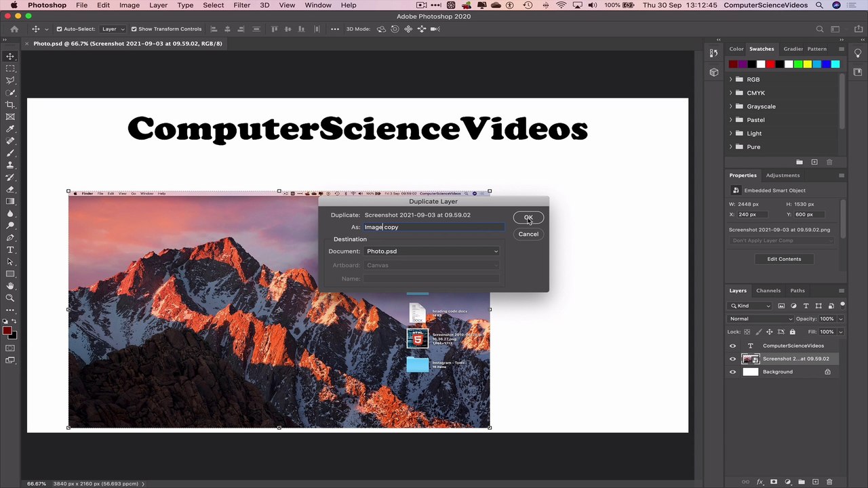
Task: Select the Zoom tool
Action: tap(10, 298)
